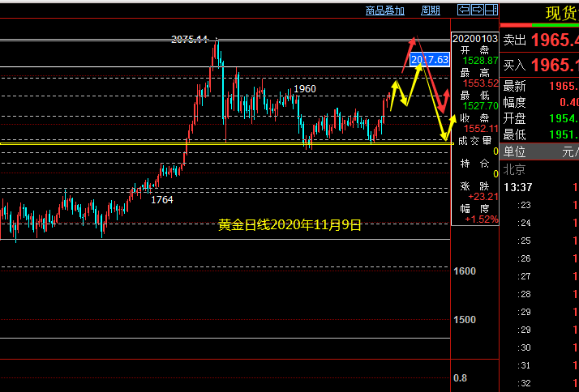This screenshot has width=579, height=392.
Task: Click the 单位 unit row
Action: [x=539, y=151]
